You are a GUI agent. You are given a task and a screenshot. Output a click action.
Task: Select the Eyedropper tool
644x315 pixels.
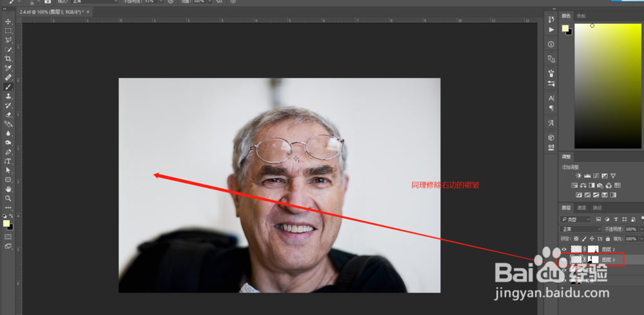pyautogui.click(x=8, y=68)
